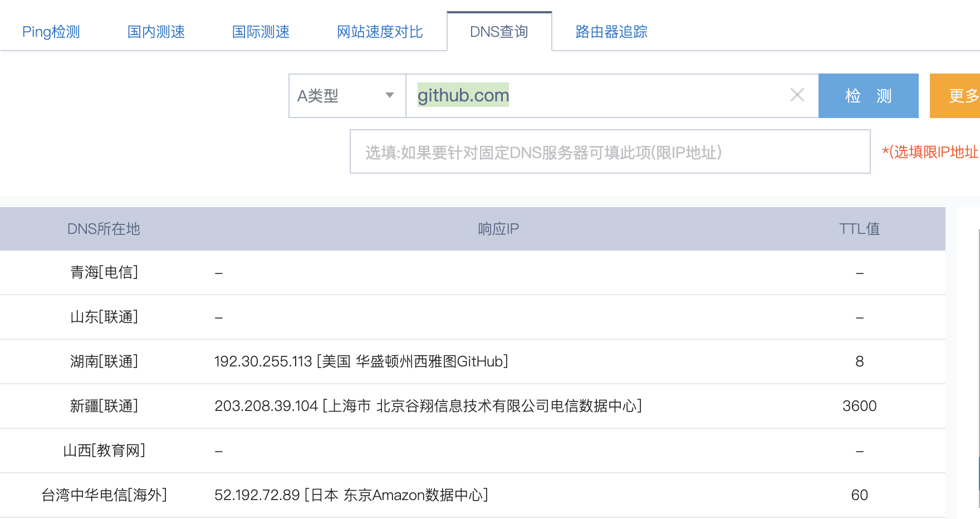
Task: Select the 新疆[联通] row label
Action: pos(104,406)
